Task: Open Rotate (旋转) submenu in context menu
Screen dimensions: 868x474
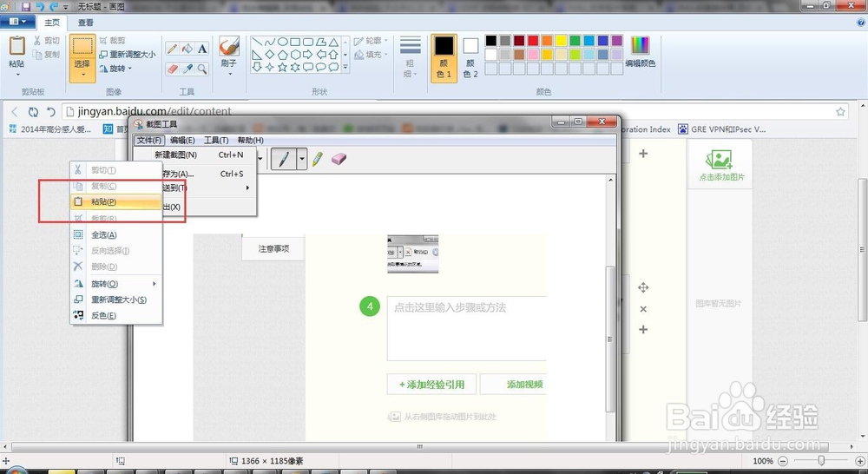Action: tap(116, 284)
